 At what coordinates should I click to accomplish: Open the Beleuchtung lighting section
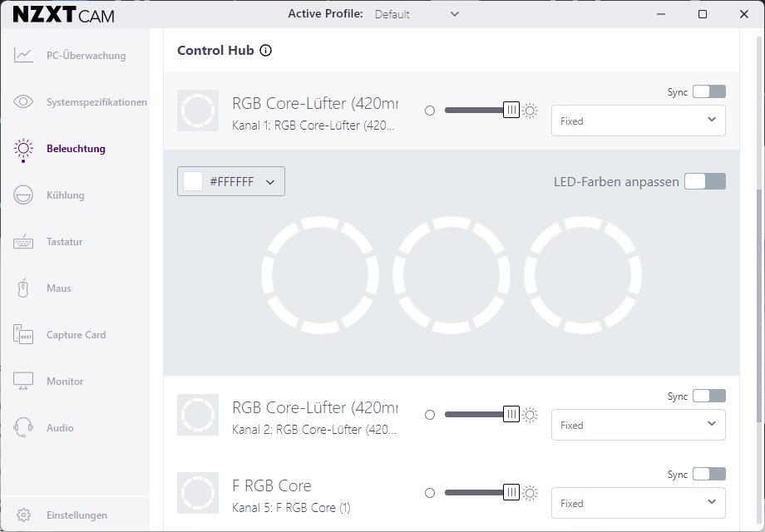tap(75, 149)
